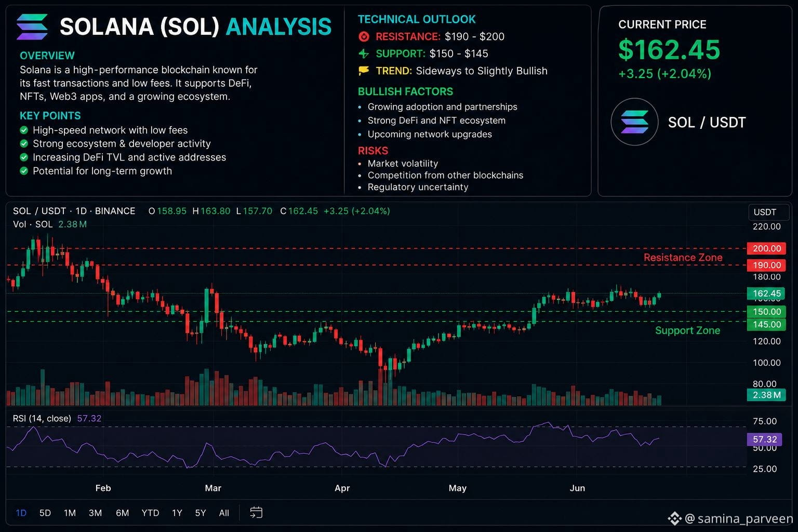The image size is (798, 532).
Task: Open the USDT currency selector
Action: (x=768, y=212)
